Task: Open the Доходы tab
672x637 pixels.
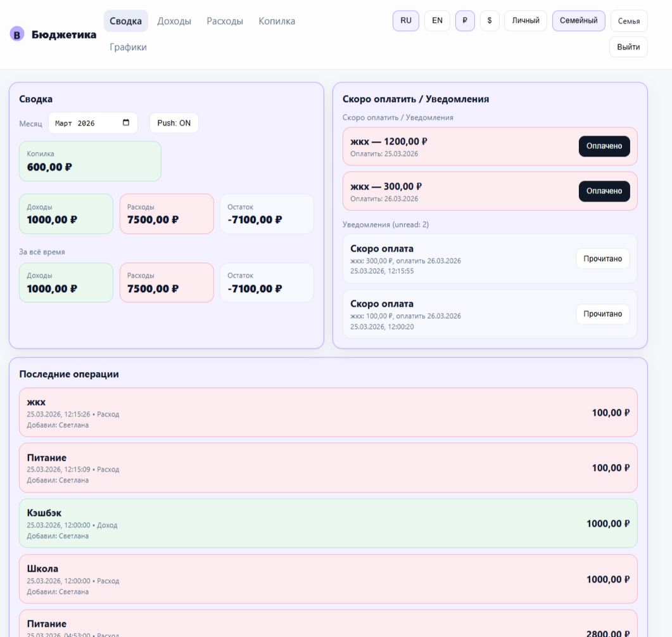Action: tap(174, 21)
